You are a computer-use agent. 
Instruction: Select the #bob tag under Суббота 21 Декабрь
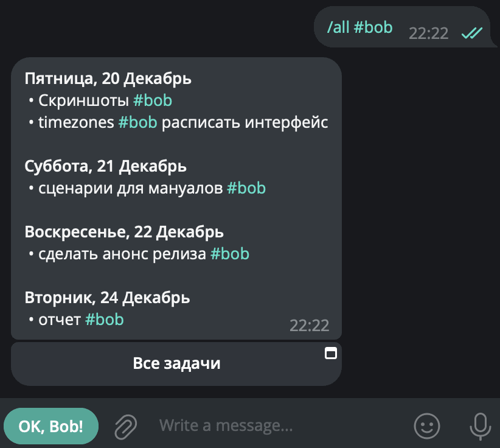coord(247,188)
